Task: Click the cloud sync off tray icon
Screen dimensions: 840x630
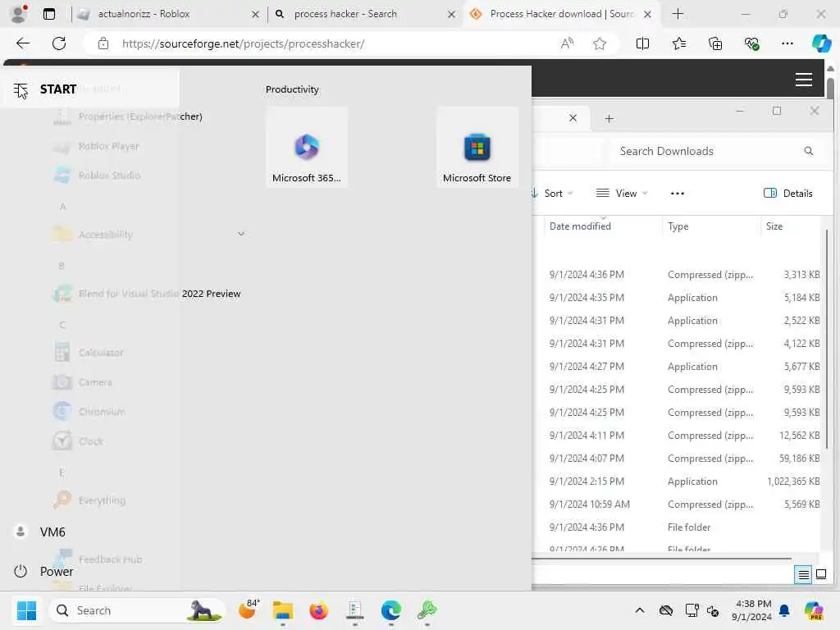Action: [666, 610]
